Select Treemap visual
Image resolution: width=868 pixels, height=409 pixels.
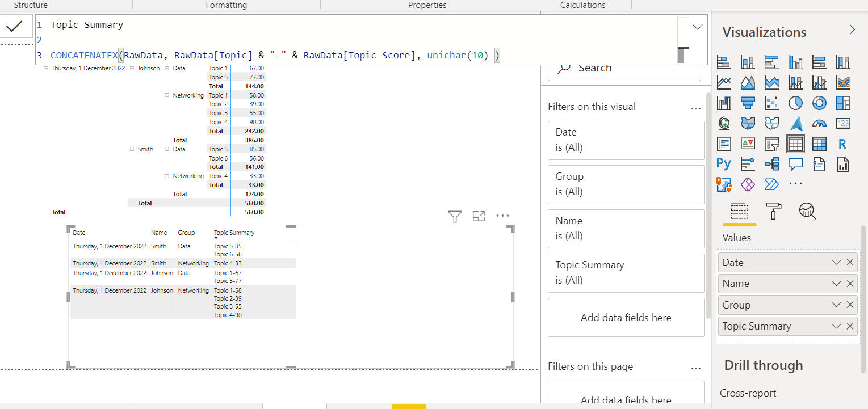point(843,103)
